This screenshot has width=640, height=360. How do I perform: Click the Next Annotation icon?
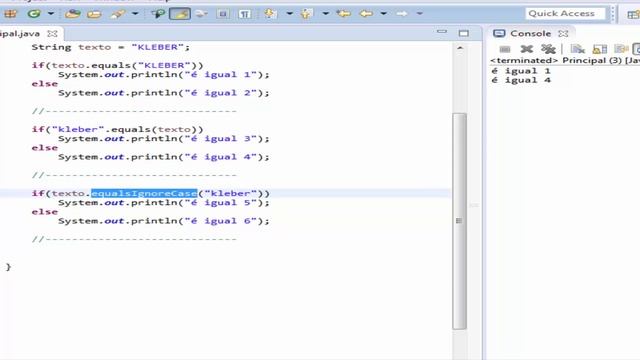tap(270, 14)
